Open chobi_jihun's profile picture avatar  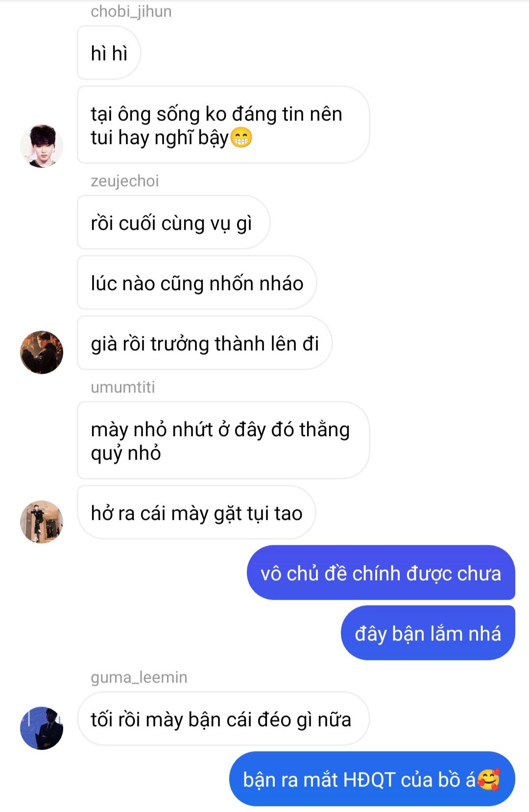pyautogui.click(x=42, y=146)
